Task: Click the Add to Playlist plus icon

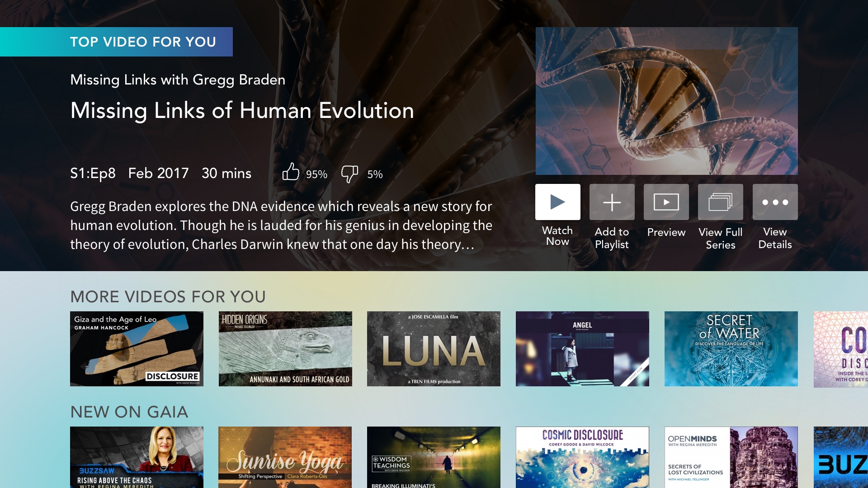Action: tap(612, 202)
